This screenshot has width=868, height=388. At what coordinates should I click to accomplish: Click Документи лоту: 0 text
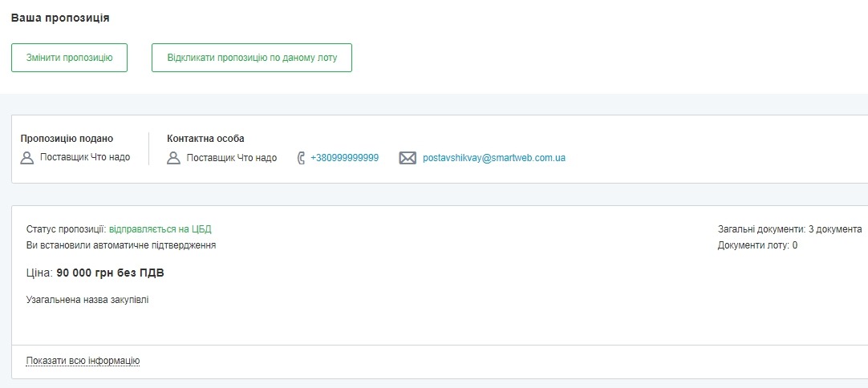point(756,245)
